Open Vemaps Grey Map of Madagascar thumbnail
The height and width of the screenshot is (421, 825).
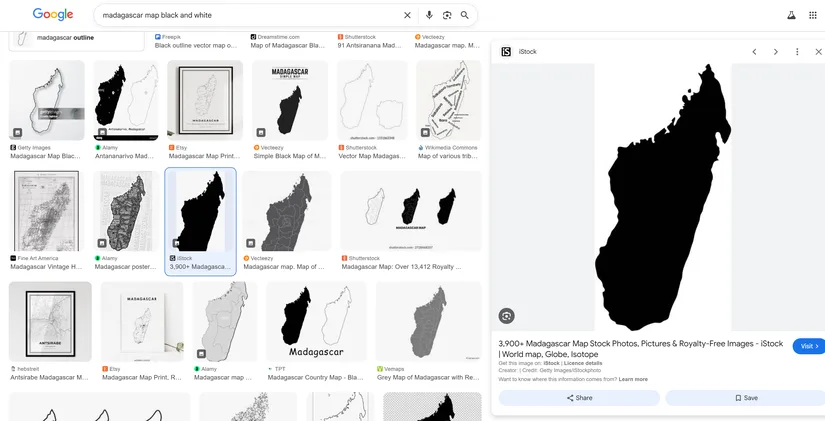coord(428,322)
